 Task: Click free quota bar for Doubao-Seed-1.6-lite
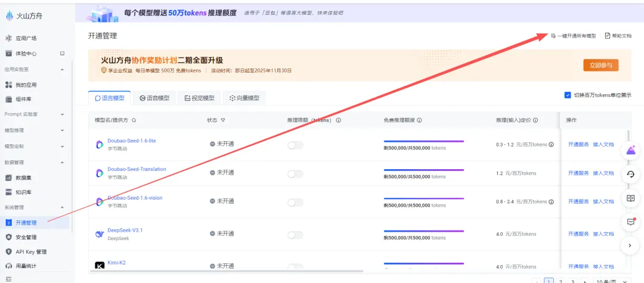[423, 142]
